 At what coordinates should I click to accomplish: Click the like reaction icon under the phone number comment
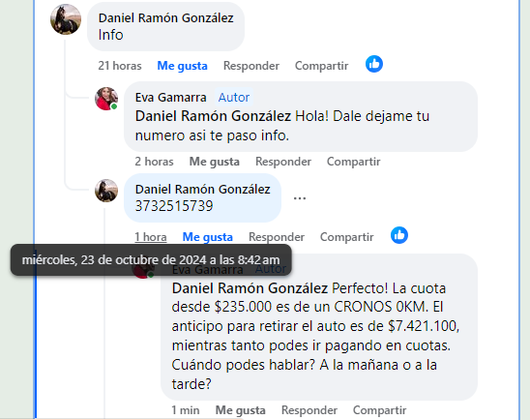coord(399,235)
